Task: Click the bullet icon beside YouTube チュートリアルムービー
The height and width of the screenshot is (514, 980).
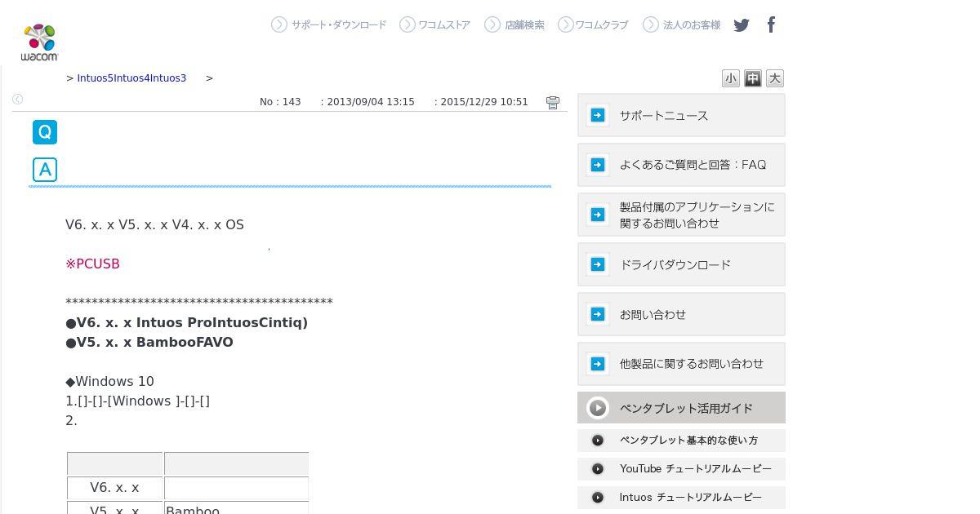Action: (598, 469)
